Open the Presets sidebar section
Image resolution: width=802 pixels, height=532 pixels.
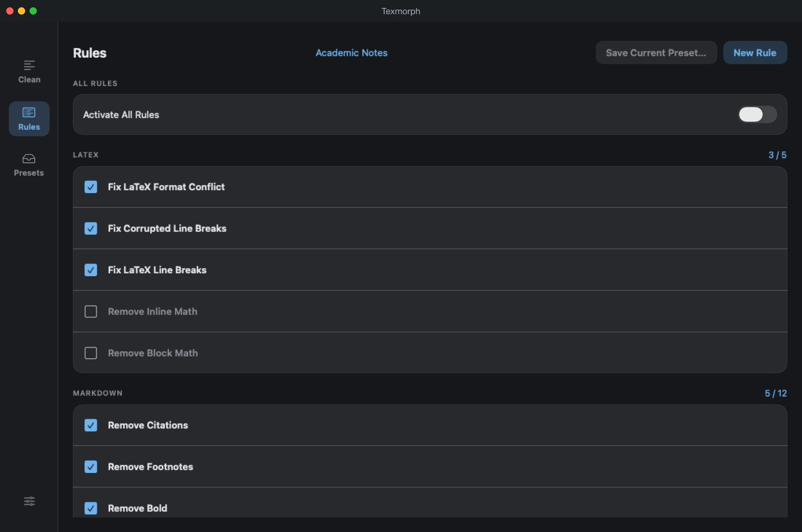[x=29, y=165]
